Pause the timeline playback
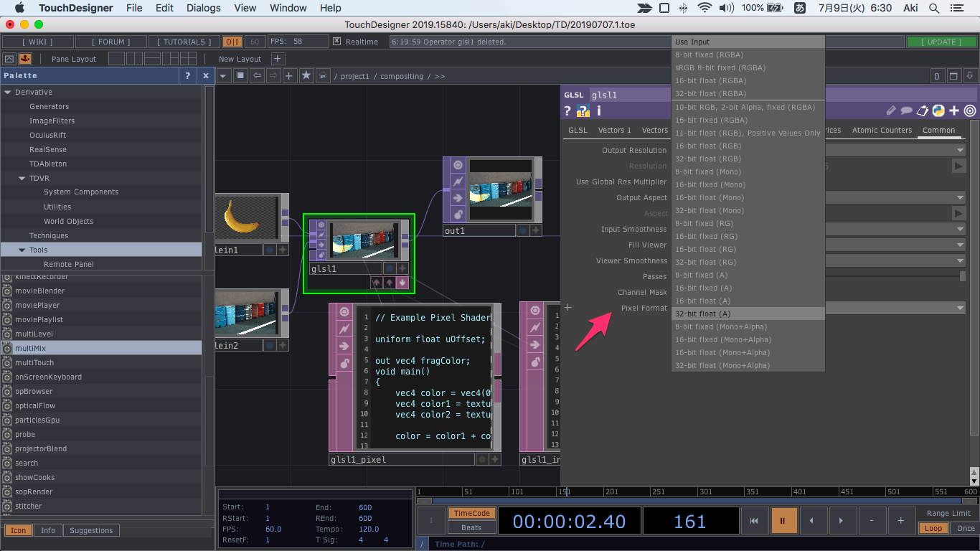 (x=783, y=521)
